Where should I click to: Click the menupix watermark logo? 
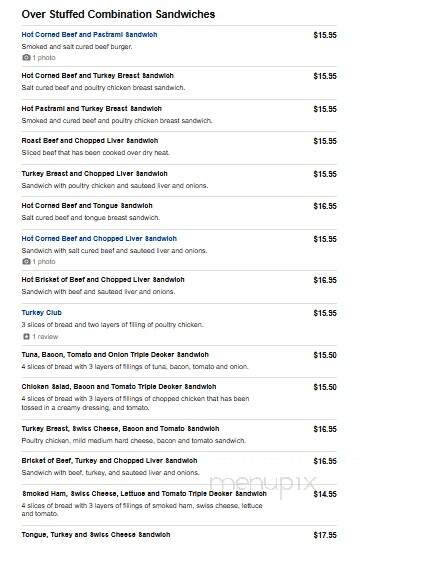coord(263,484)
